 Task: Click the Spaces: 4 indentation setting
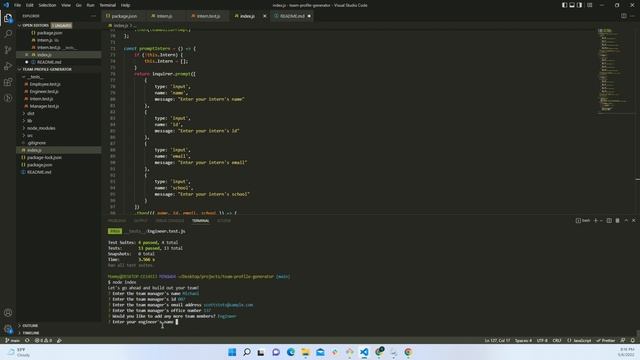523,340
